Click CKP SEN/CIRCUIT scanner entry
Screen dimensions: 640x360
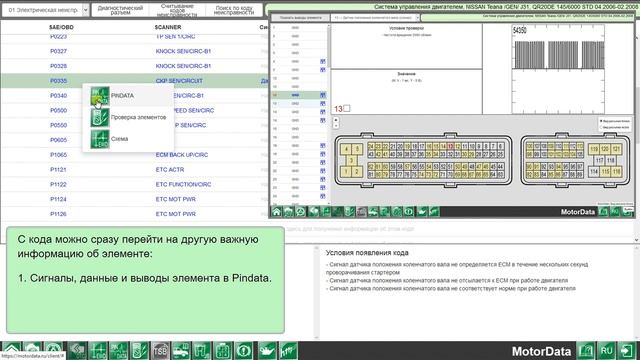(x=179, y=81)
